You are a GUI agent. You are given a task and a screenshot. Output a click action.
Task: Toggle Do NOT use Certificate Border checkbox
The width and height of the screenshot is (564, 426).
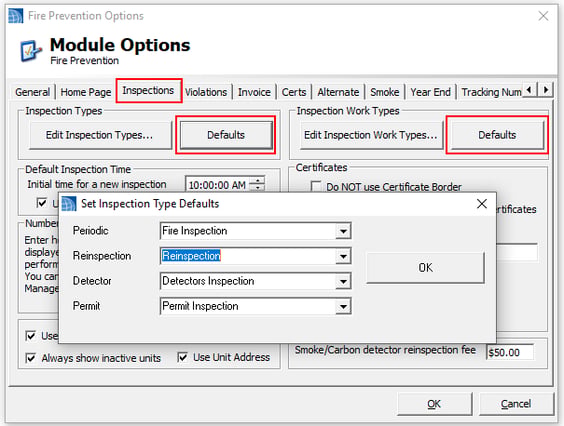pos(315,186)
